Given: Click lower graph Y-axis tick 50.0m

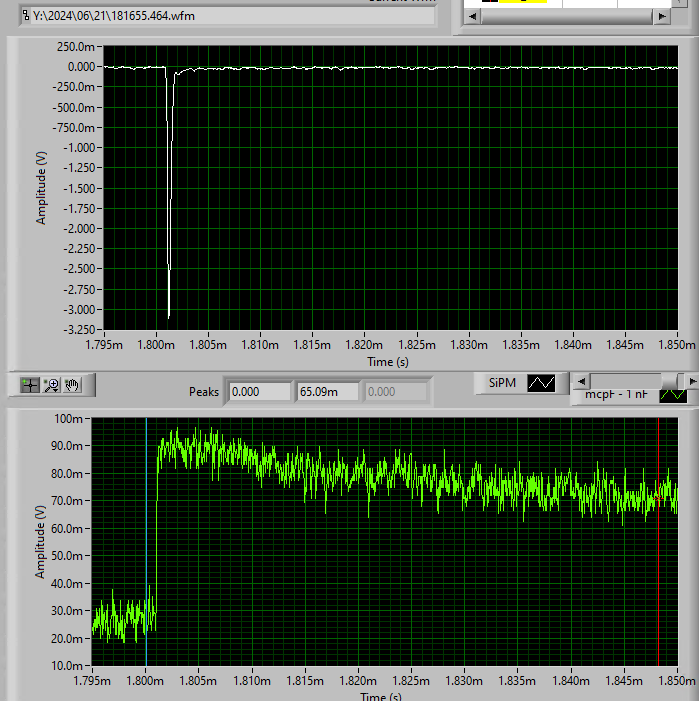Looking at the screenshot, I should (67, 556).
